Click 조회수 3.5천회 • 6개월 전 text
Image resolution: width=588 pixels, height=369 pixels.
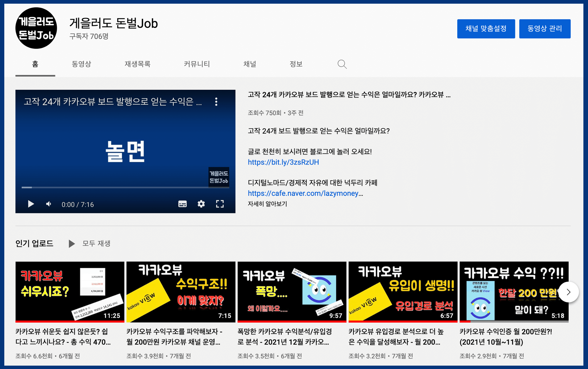[x=270, y=356]
